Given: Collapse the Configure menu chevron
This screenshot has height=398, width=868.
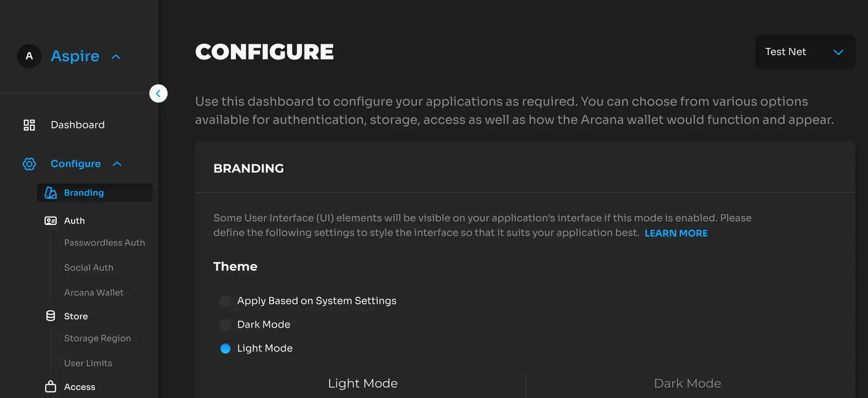Looking at the screenshot, I should point(117,164).
